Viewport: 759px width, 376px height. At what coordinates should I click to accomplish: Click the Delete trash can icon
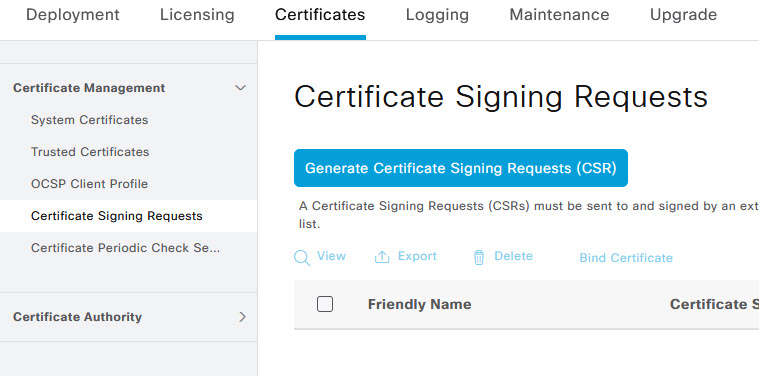pos(479,258)
